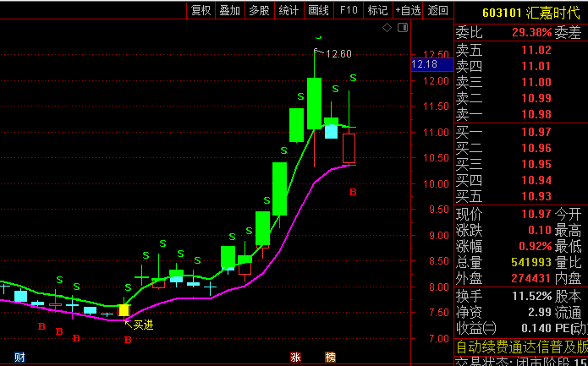Open the 多股 multi-stock view
Screen dimensions: 588x366
(260, 10)
